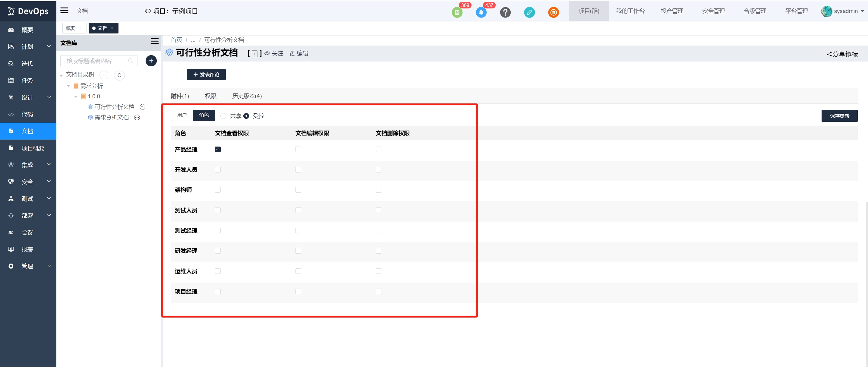868x367 pixels.
Task: Click the green document notification icon
Action: click(457, 12)
